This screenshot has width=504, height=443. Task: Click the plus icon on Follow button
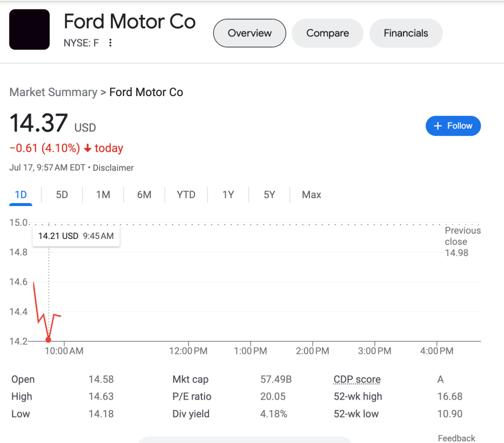(437, 126)
